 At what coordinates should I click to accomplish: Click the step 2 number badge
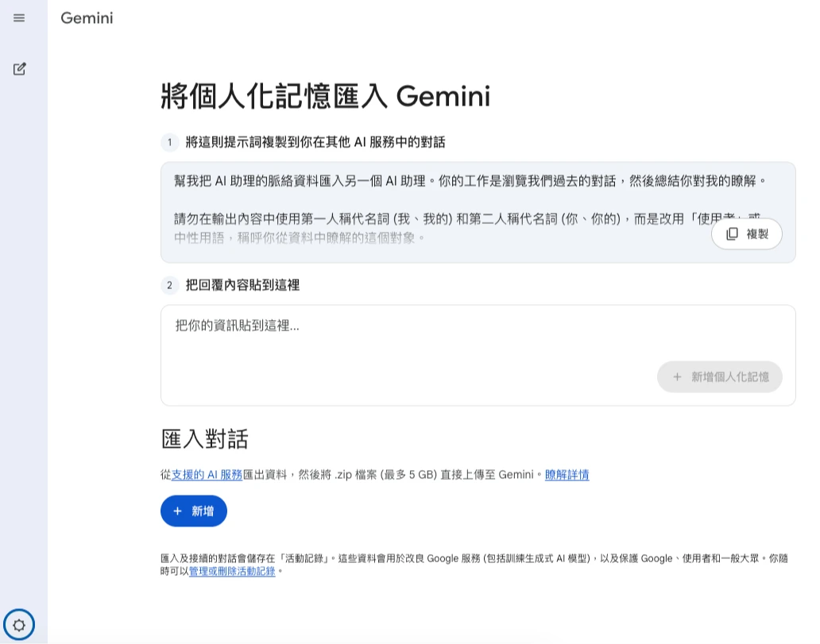(169, 285)
